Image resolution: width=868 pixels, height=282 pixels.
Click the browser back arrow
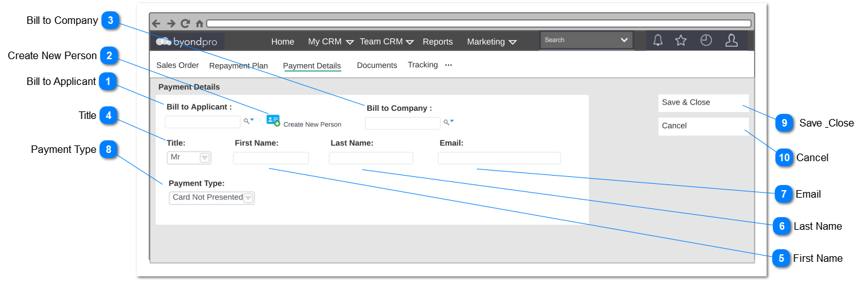pos(156,23)
